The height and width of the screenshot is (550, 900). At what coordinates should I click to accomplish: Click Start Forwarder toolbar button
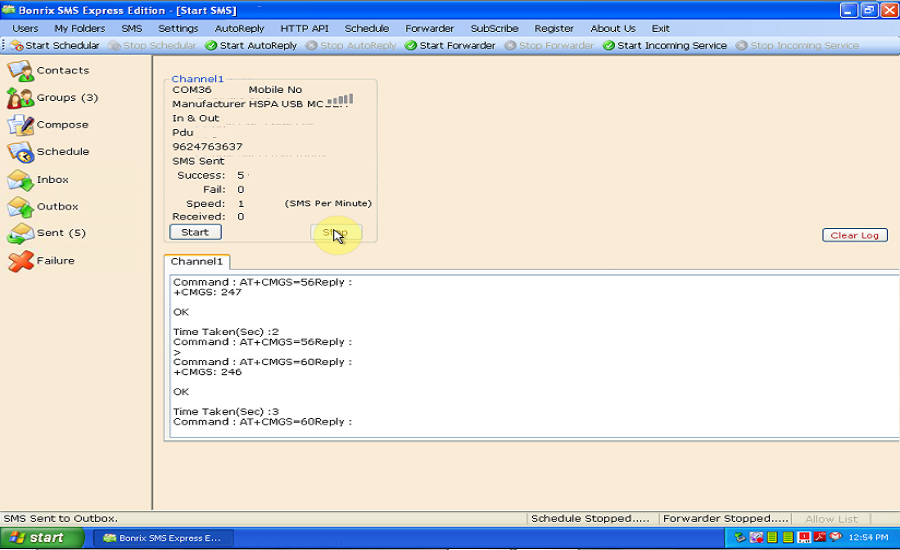(x=450, y=46)
